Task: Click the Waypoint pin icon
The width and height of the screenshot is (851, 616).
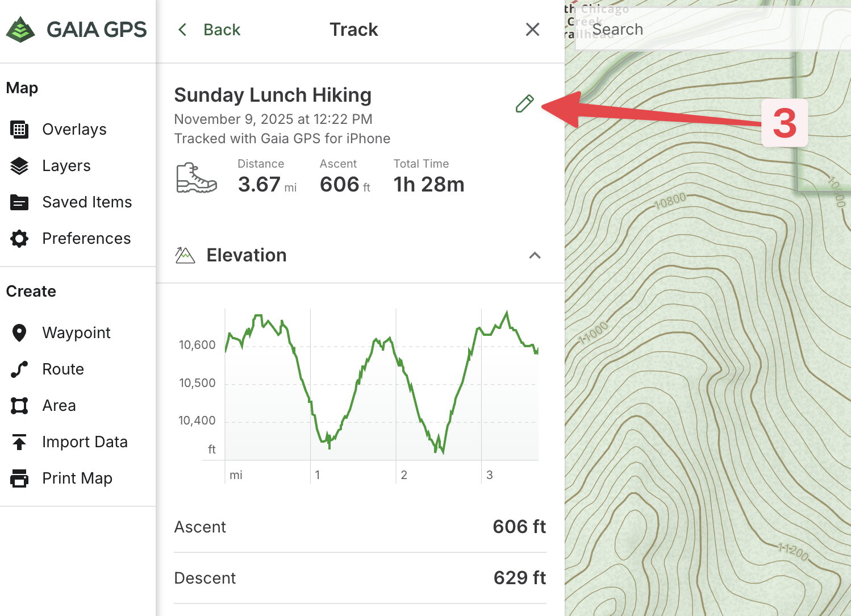Action: tap(19, 333)
